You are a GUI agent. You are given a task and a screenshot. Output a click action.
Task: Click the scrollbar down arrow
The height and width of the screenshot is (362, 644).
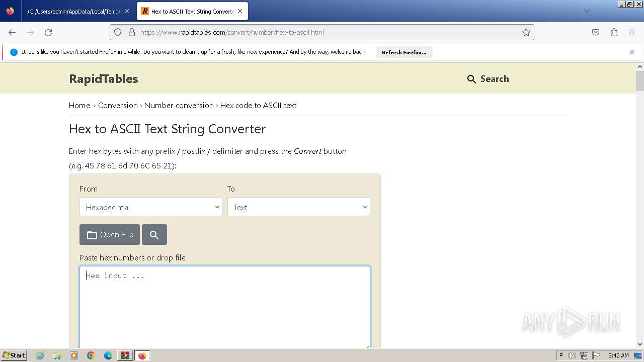[640, 344]
